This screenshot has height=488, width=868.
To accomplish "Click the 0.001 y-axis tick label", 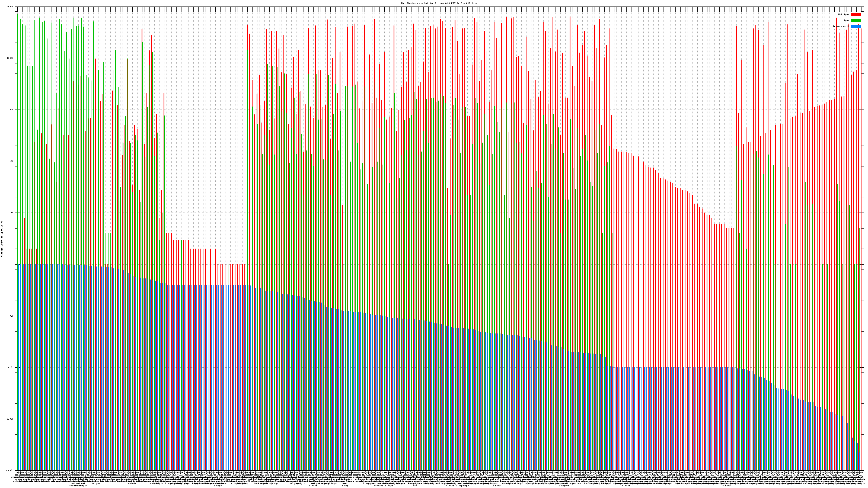I will coord(11,419).
